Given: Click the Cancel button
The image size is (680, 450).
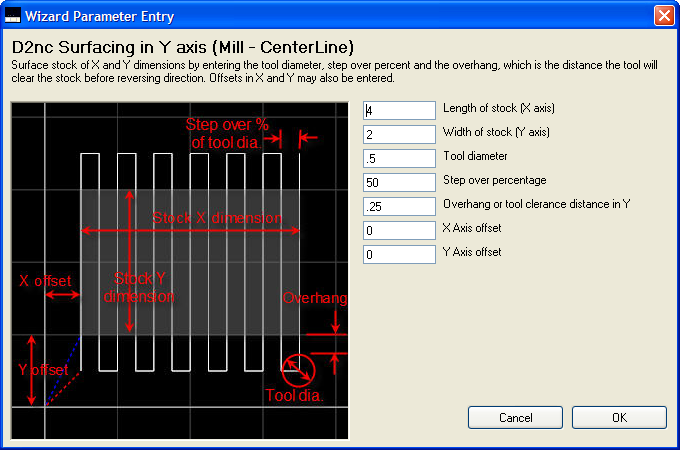Looking at the screenshot, I should (x=515, y=417).
